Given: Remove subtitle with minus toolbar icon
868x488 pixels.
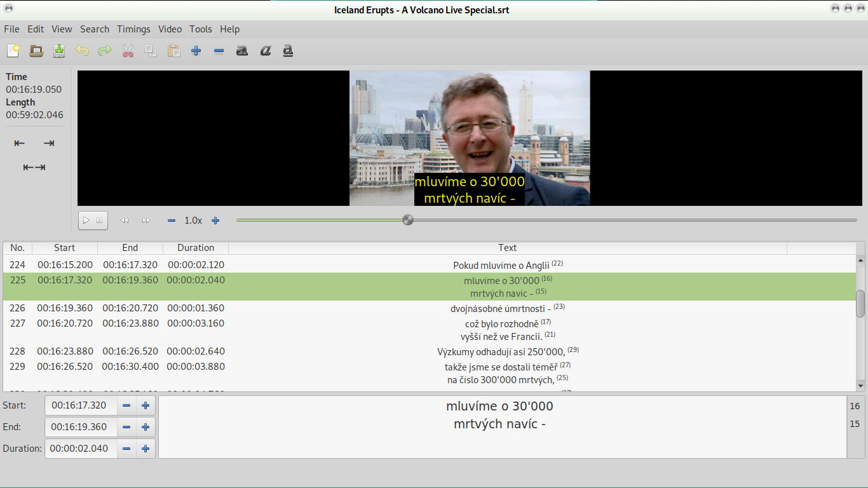Looking at the screenshot, I should [x=219, y=51].
